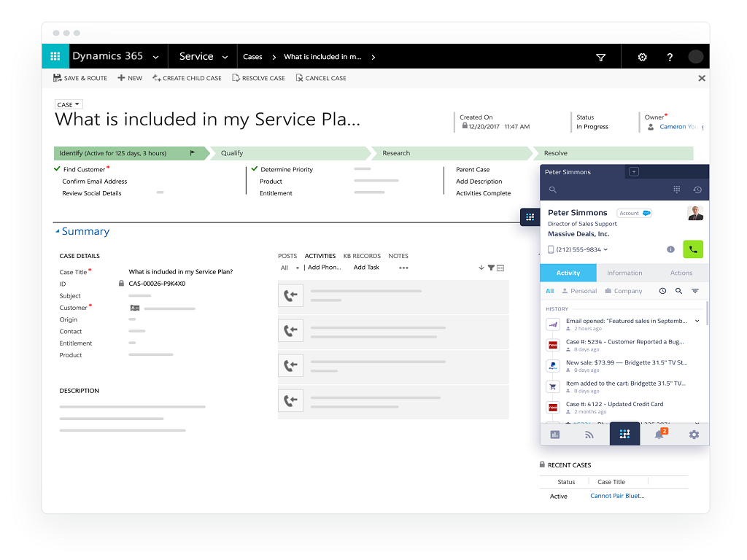Open the RSS feed icon in the widget footer

(x=589, y=435)
